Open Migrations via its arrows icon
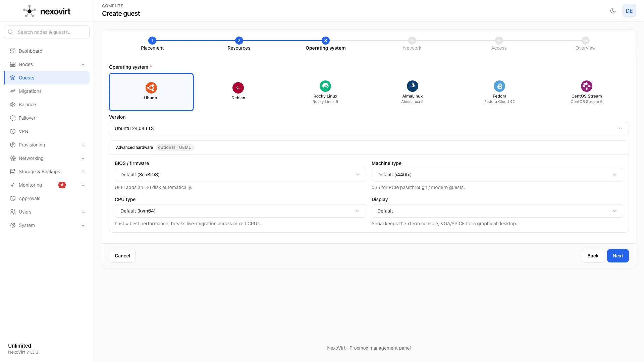Screen dimensions: 644x362 [x=13, y=91]
